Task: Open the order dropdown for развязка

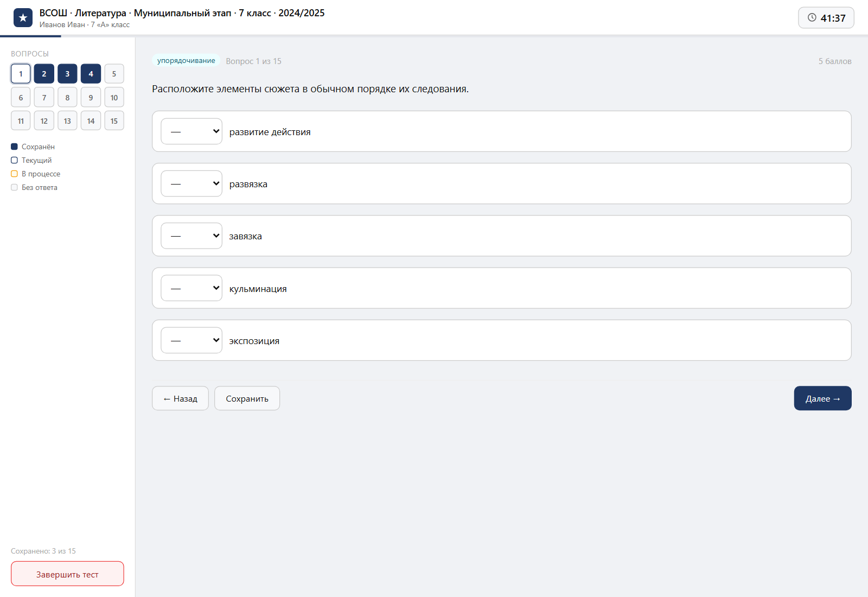Action: (192, 183)
